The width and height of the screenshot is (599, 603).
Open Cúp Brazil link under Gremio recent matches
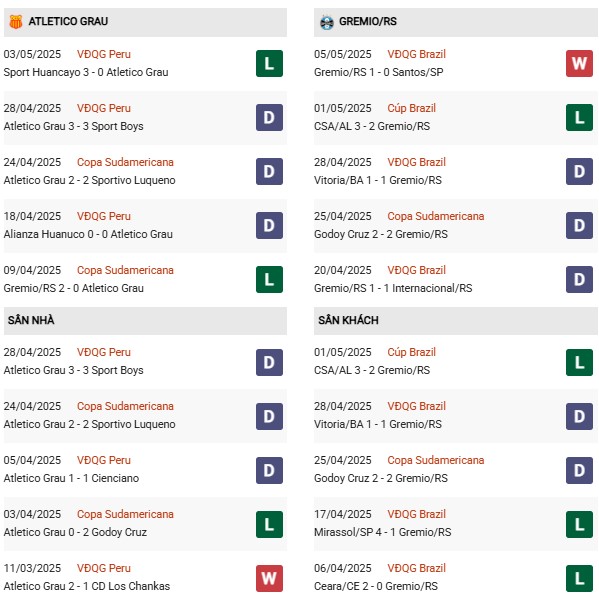(x=411, y=108)
